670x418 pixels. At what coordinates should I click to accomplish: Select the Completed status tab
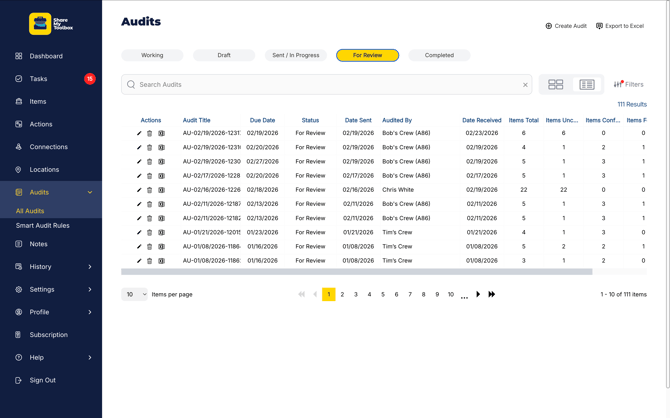(x=439, y=55)
